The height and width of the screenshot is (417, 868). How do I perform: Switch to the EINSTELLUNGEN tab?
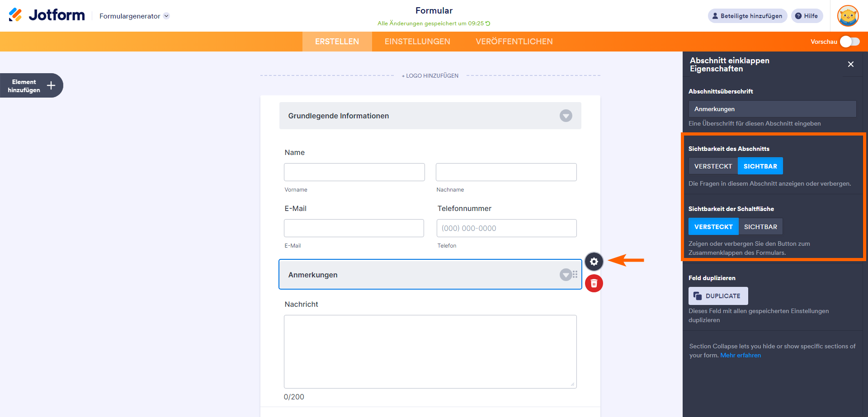417,42
